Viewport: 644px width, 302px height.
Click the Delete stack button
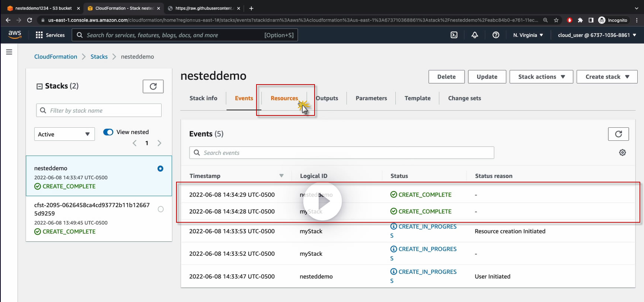(x=446, y=77)
